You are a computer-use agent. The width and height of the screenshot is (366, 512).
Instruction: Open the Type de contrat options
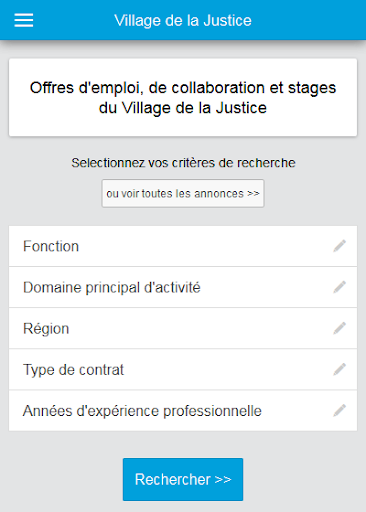click(183, 369)
